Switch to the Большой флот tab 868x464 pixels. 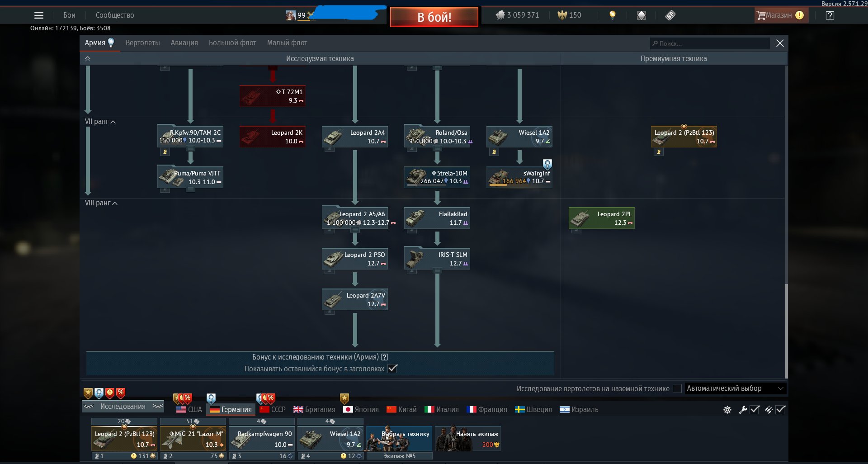[x=232, y=43]
